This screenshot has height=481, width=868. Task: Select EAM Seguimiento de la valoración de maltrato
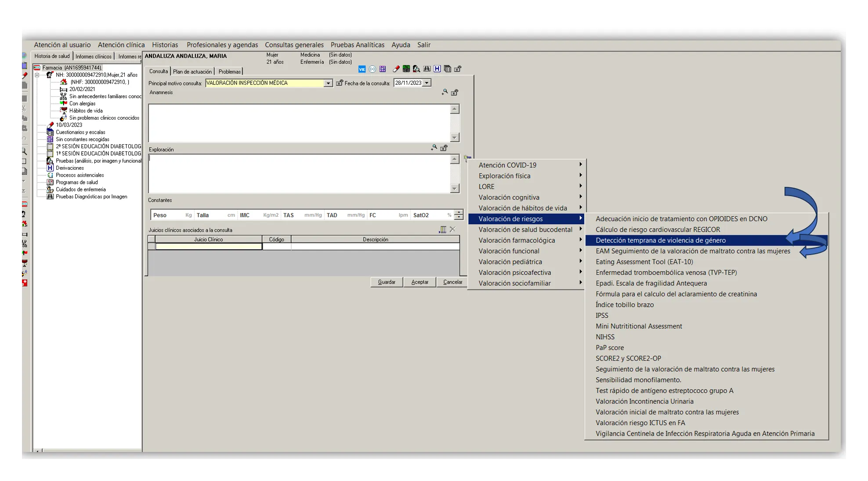coord(707,251)
